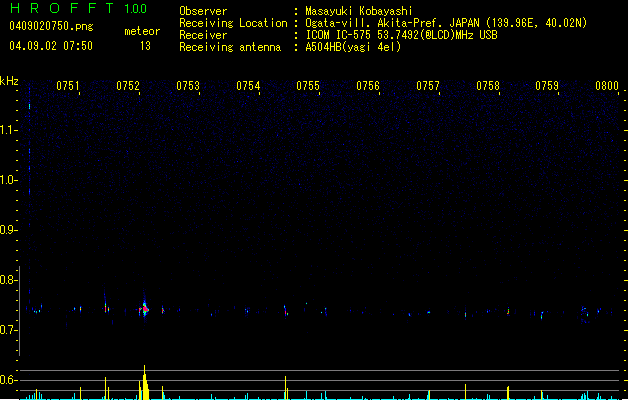Click the 0.8 kHz frequency label
The image size is (629, 400).
pos(9,280)
